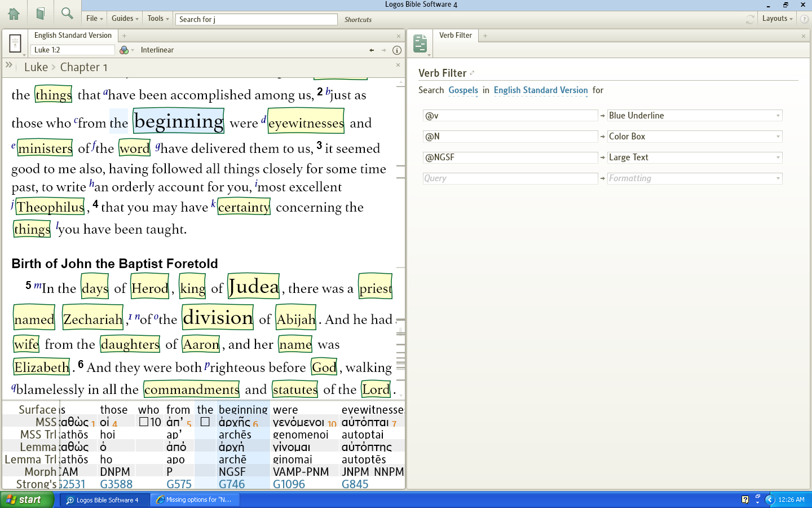The width and height of the screenshot is (812, 508).
Task: Go to the Home page icon
Action: click(14, 14)
